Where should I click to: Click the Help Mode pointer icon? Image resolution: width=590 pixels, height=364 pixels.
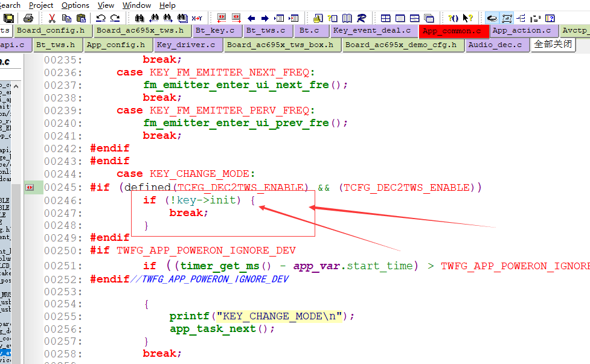[467, 18]
